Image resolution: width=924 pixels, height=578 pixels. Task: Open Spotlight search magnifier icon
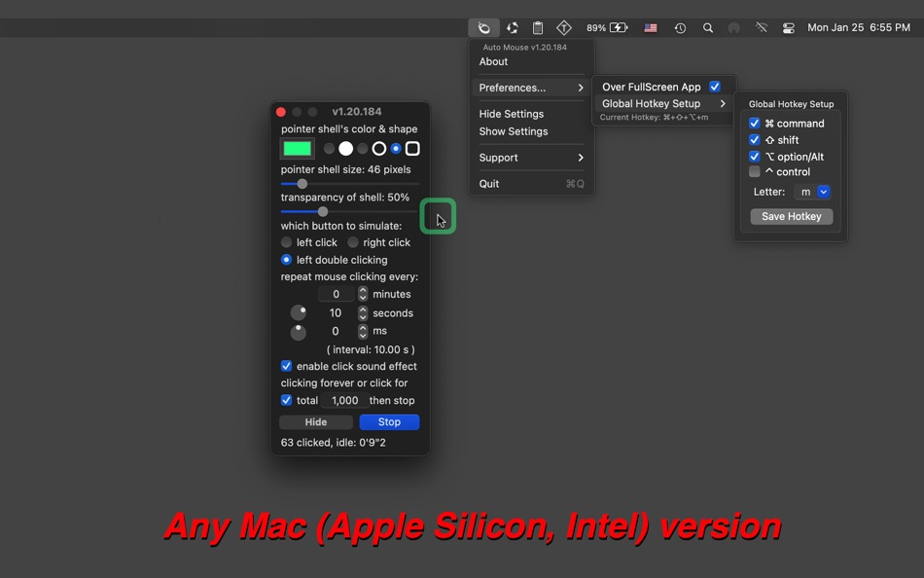pyautogui.click(x=708, y=27)
